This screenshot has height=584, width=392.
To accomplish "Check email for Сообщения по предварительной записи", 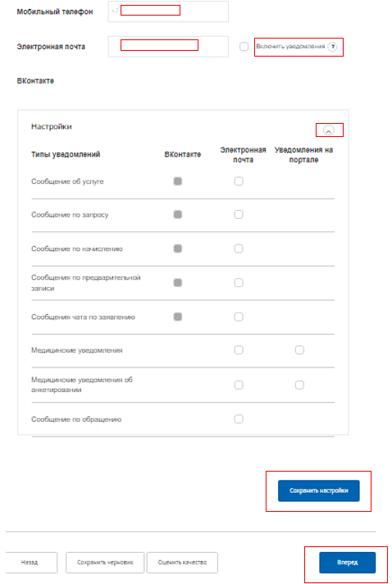I will click(239, 283).
